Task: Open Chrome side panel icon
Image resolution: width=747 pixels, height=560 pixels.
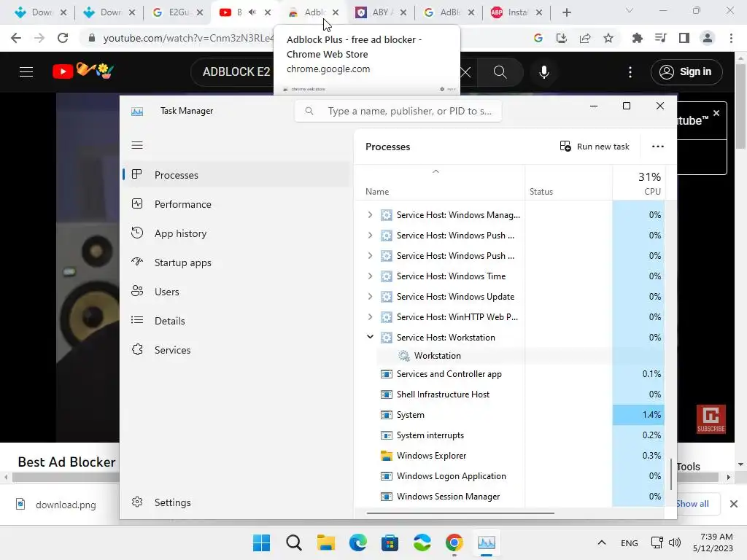Action: coord(684,38)
